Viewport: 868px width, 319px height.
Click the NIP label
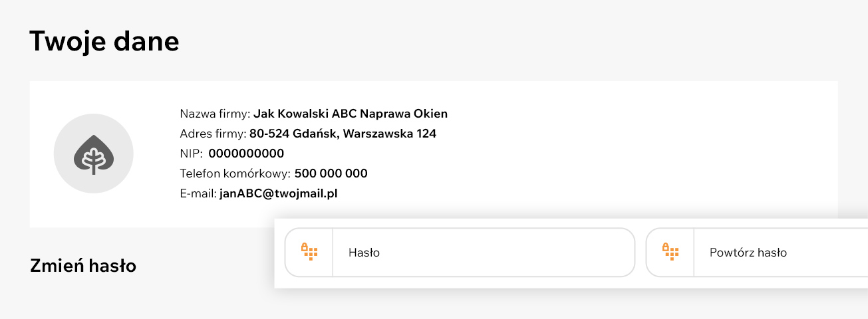191,154
